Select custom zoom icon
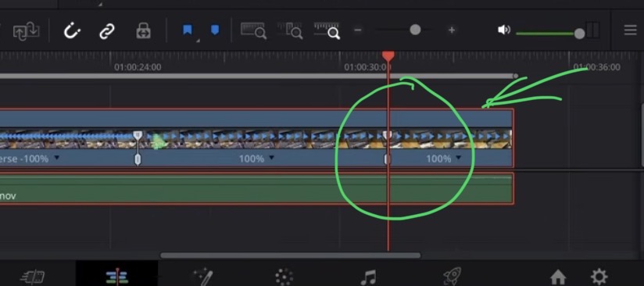The height and width of the screenshot is (286, 644). pos(327,30)
